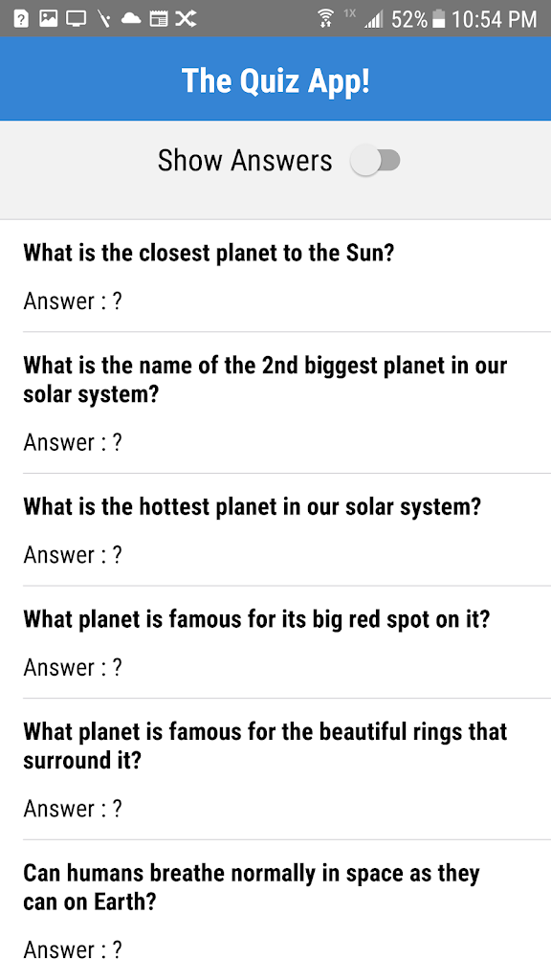Tap the Wi-Fi signal icon
Image resolution: width=551 pixels, height=980 pixels.
pyautogui.click(x=325, y=19)
